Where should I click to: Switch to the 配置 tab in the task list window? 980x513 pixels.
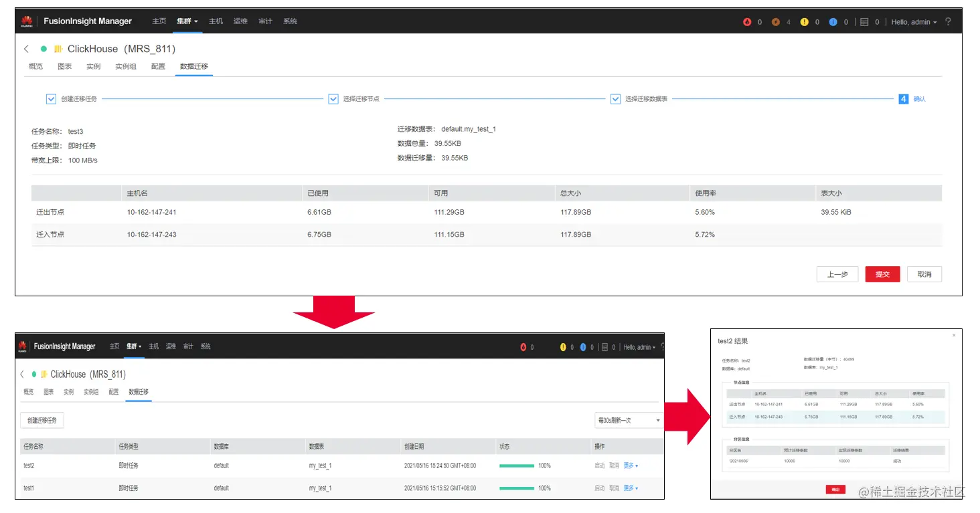point(114,392)
